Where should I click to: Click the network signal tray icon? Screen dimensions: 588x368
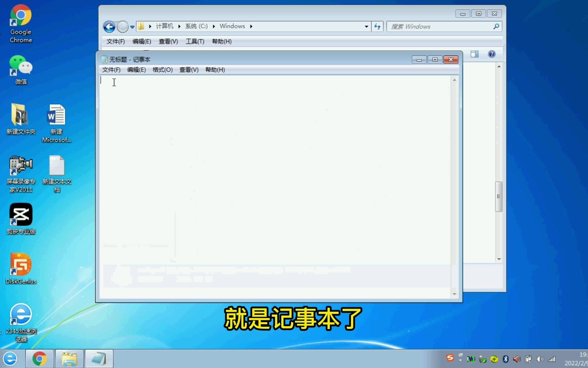click(x=552, y=359)
